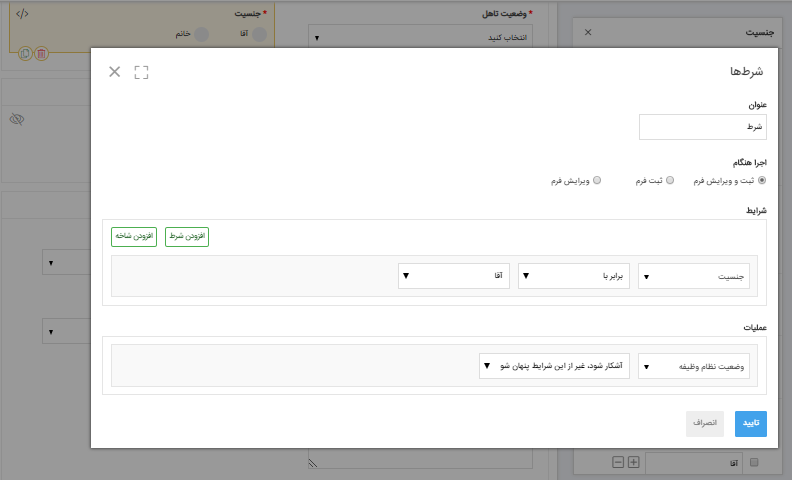
Task: Click the green copy icon on جنسیت field
Action: point(26,53)
